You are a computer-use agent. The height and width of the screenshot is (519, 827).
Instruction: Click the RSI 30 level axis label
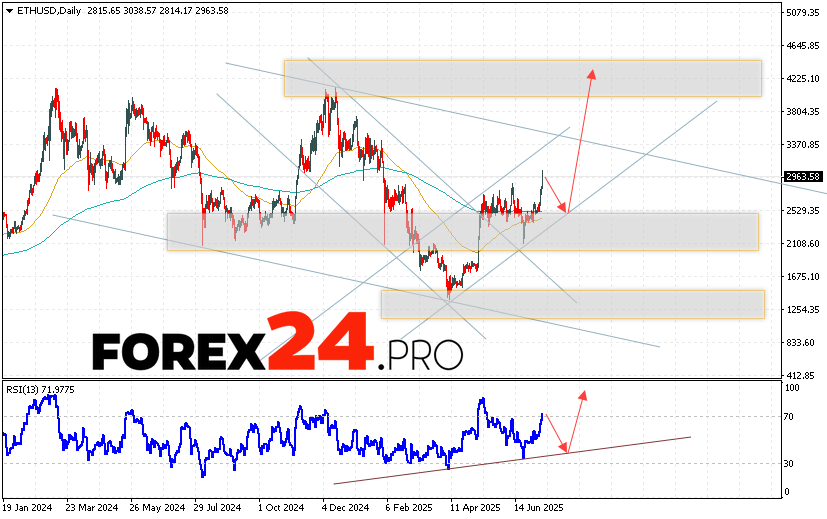pos(789,463)
